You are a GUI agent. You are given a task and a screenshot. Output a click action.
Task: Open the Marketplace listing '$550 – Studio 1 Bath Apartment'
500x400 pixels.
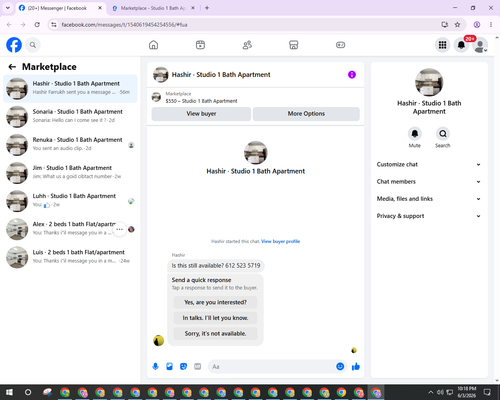pos(201,101)
